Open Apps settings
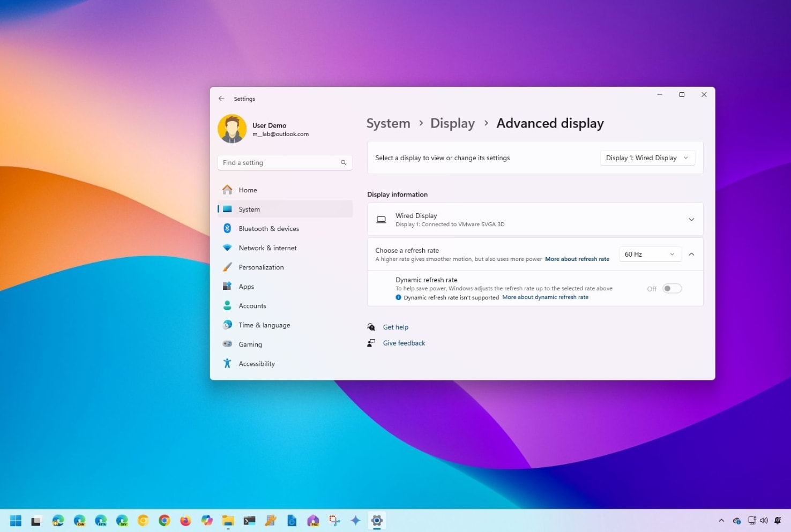 click(246, 286)
